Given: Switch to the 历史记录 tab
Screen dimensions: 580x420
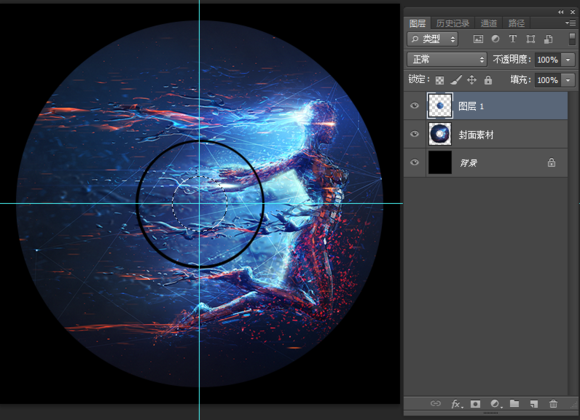Looking at the screenshot, I should [452, 24].
